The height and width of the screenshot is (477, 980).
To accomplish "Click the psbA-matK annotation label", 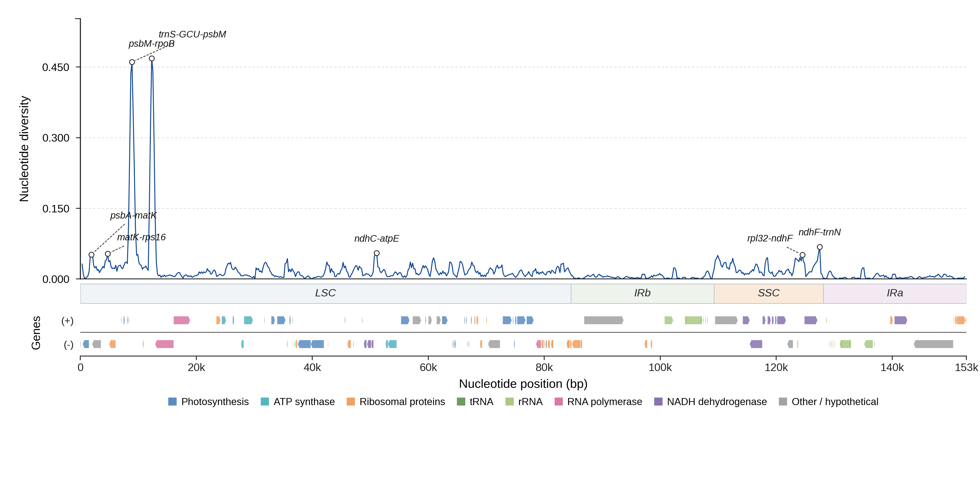I will [x=133, y=216].
